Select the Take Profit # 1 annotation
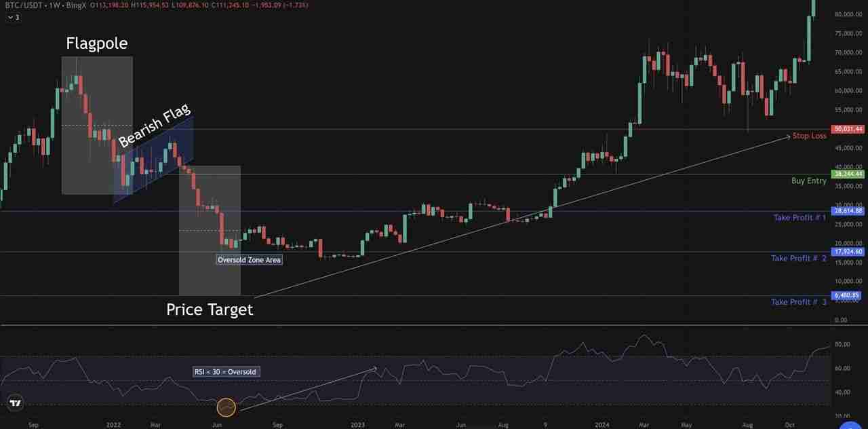868x429 pixels. pyautogui.click(x=800, y=218)
